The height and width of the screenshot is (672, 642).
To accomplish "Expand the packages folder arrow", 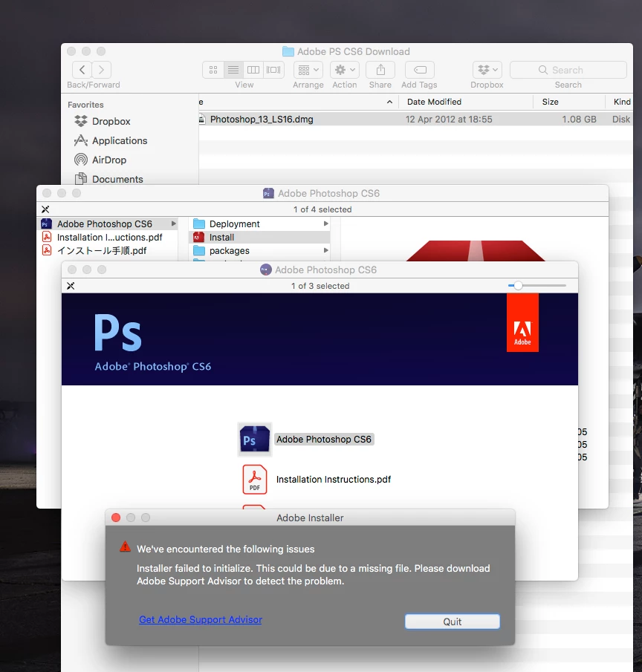I will (326, 250).
